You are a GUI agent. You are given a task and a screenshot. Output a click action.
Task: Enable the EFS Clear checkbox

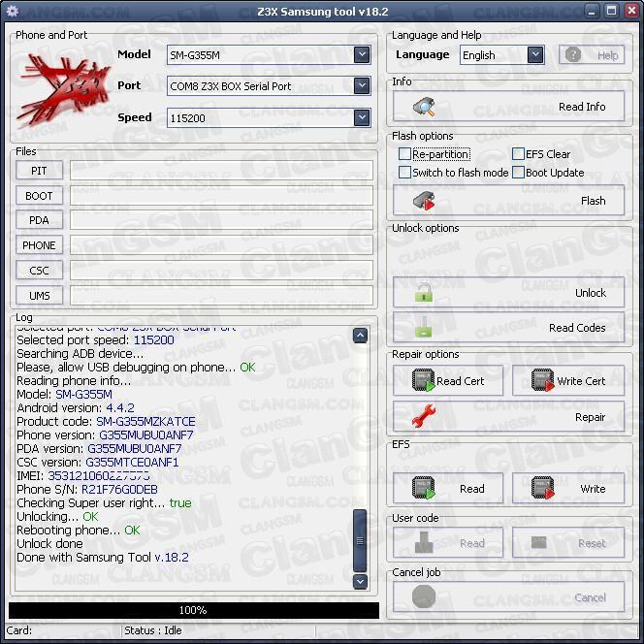click(518, 154)
